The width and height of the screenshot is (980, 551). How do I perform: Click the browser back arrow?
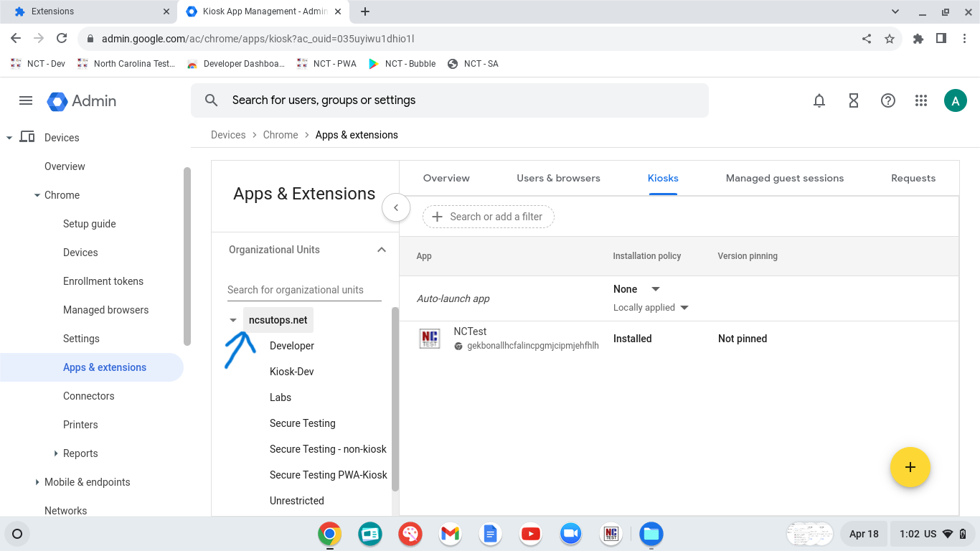(x=16, y=39)
